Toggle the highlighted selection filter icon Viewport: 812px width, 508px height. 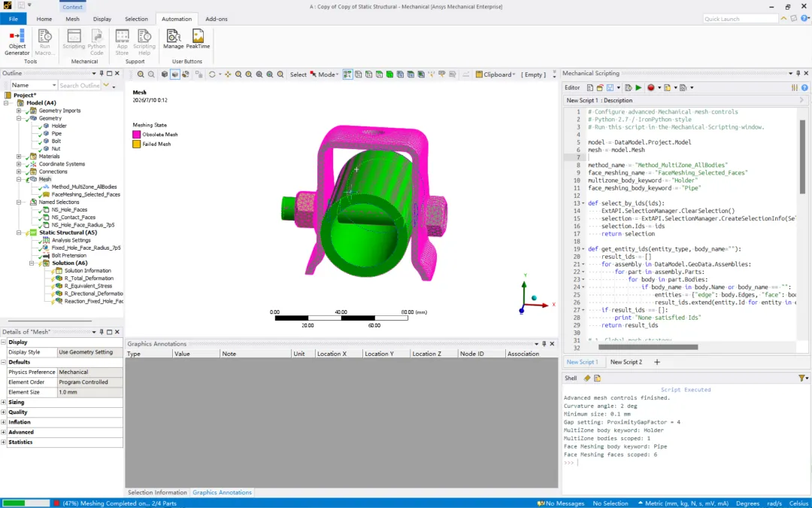347,75
